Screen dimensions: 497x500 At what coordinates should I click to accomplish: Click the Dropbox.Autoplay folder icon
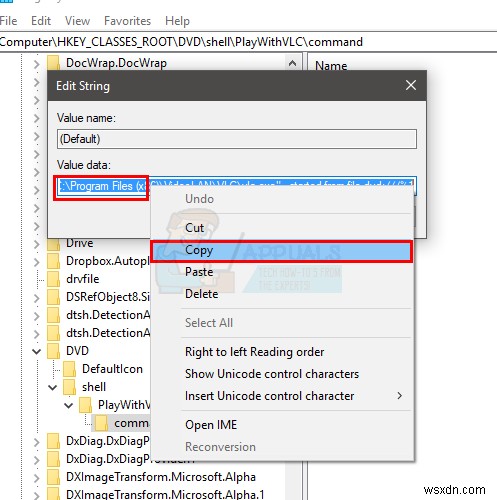tap(54, 261)
